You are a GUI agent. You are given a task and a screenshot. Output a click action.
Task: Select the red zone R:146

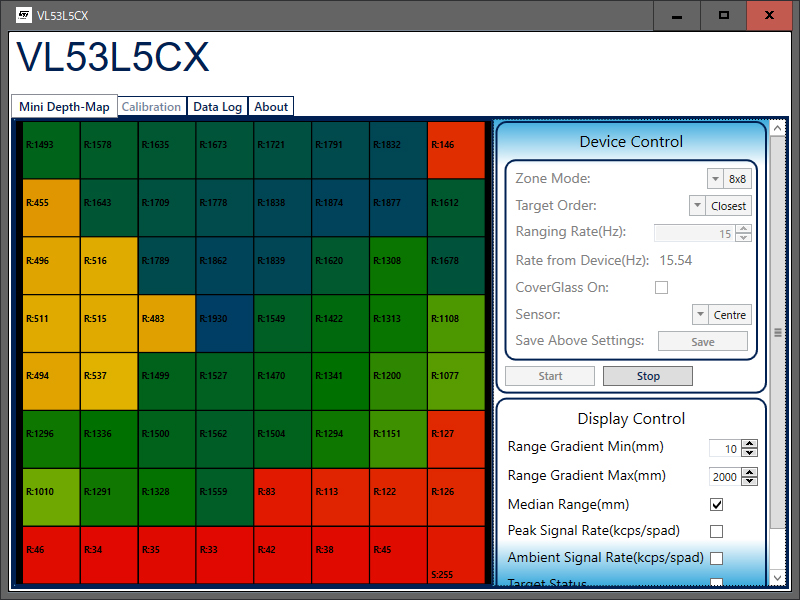pos(456,150)
